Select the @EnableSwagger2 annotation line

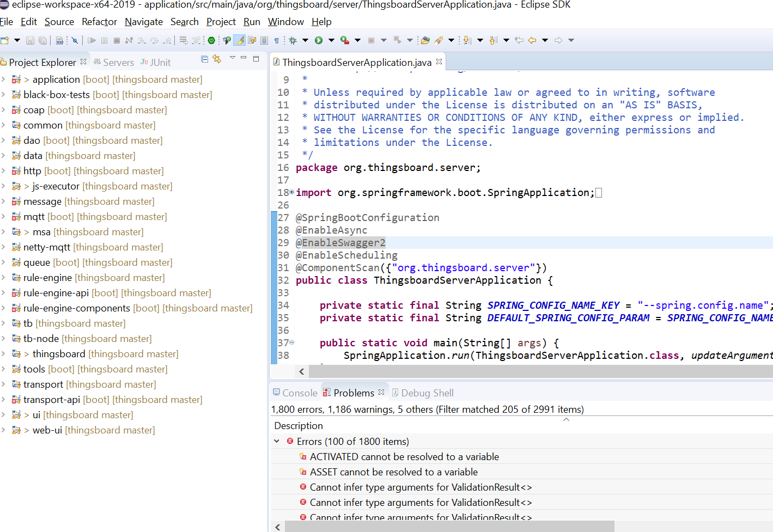[340, 242]
